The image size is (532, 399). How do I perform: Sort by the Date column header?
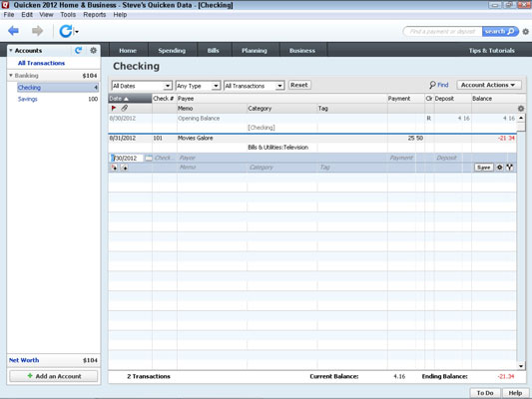click(x=130, y=99)
